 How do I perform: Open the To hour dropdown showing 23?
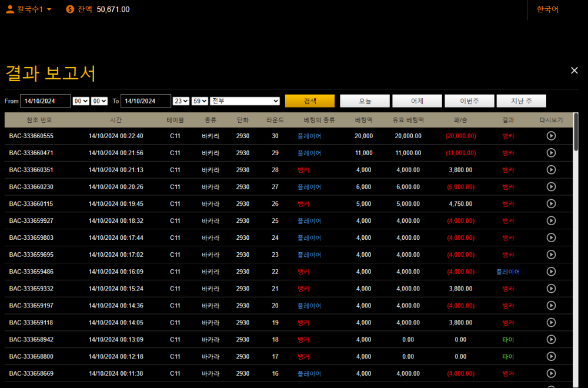pyautogui.click(x=181, y=101)
